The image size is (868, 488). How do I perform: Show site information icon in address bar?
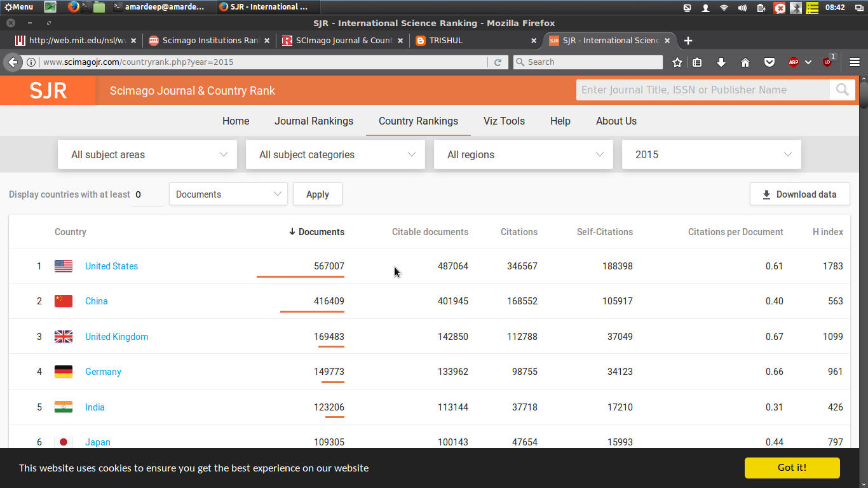pyautogui.click(x=31, y=62)
